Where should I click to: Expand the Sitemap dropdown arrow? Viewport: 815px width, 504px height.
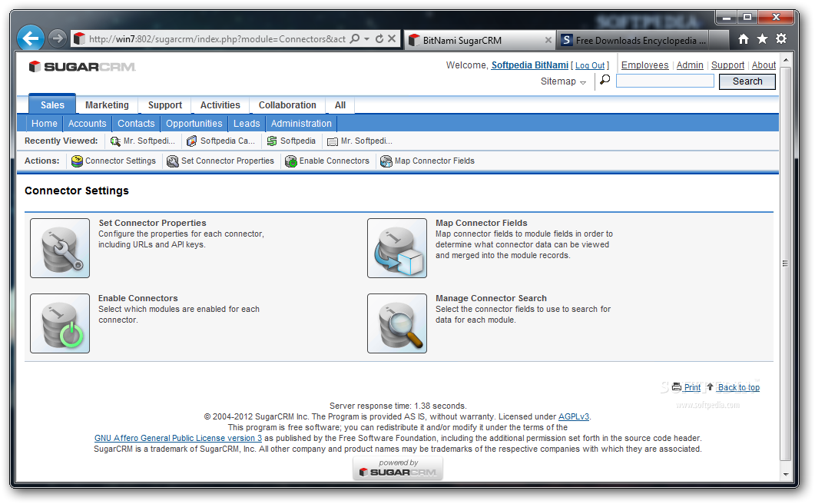[x=583, y=82]
